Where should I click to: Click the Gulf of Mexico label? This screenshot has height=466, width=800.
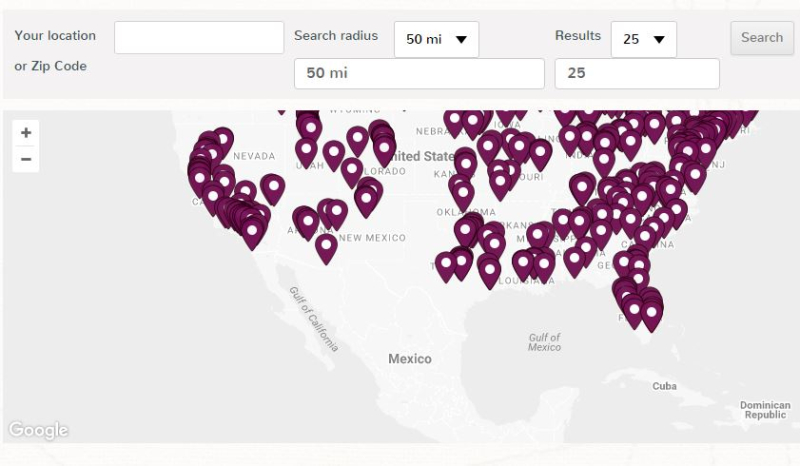point(544,342)
